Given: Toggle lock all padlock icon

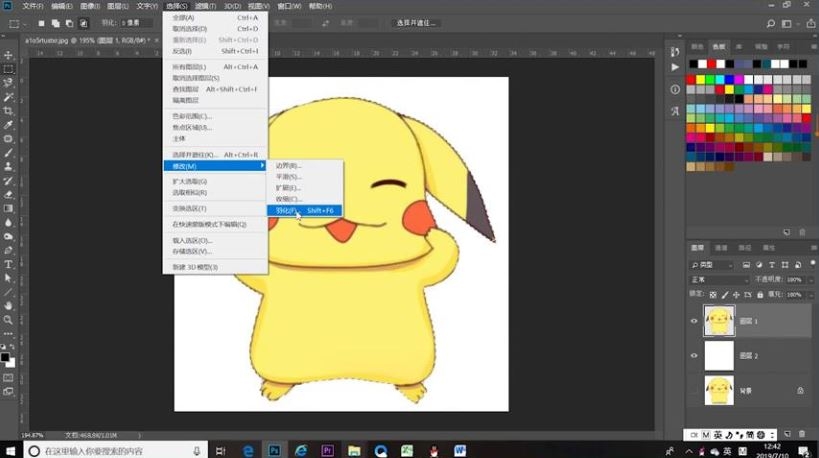Looking at the screenshot, I should 759,295.
